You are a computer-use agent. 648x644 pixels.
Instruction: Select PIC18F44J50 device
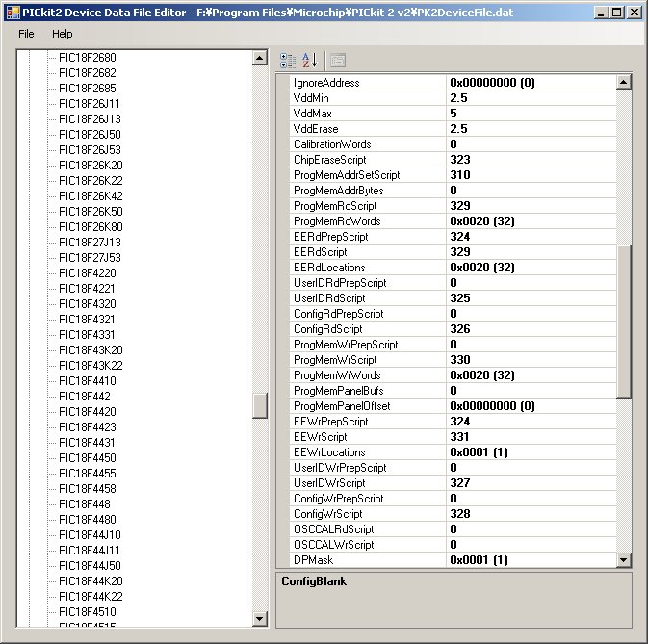pyautogui.click(x=90, y=565)
